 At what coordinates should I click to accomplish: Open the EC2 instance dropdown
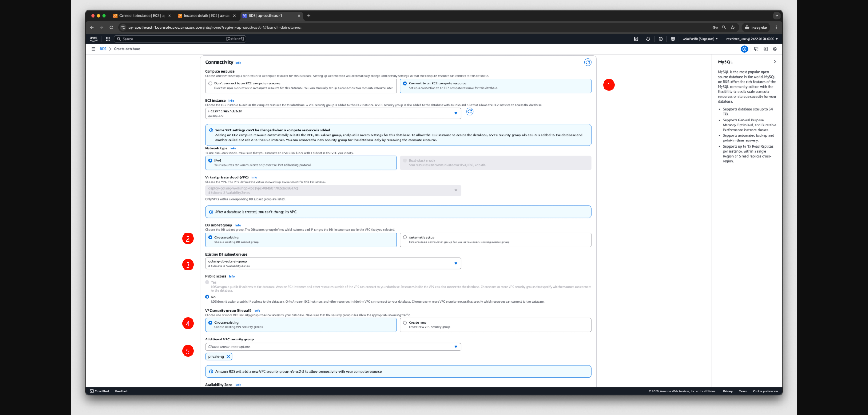333,113
